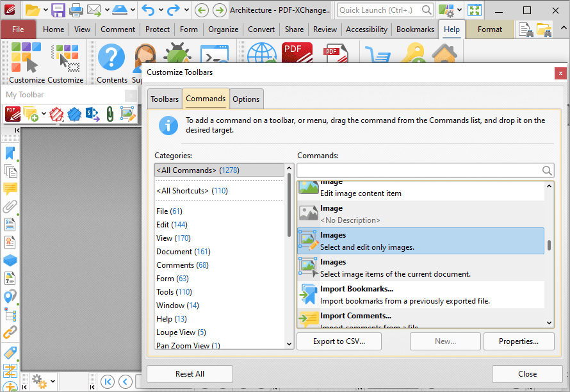This screenshot has width=570, height=392.
Task: Click the Export to CSV button
Action: coord(339,341)
